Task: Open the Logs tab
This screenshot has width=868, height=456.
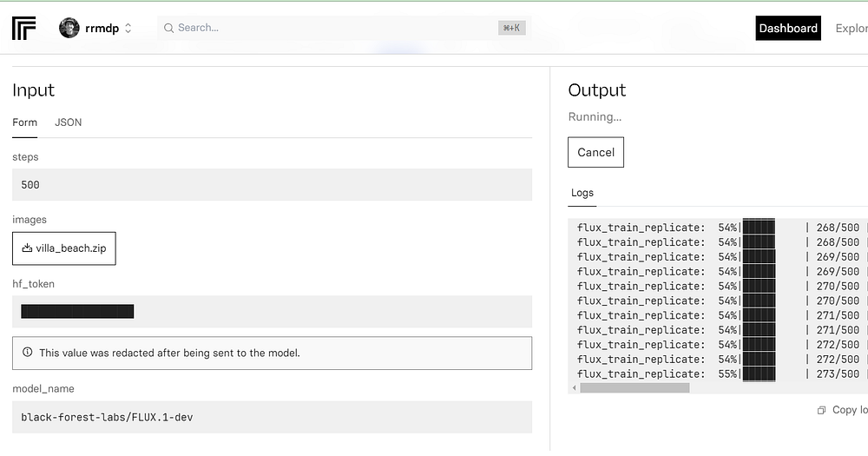Action: tap(582, 193)
